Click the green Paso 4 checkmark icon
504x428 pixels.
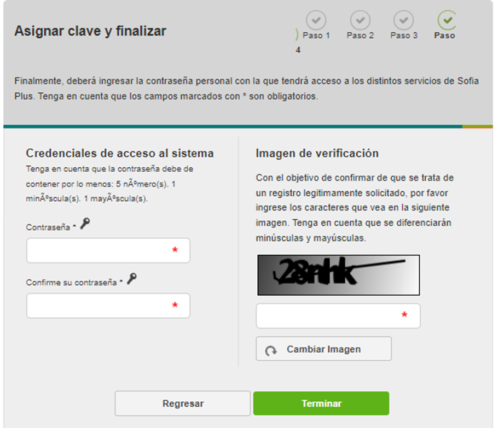coord(447,20)
